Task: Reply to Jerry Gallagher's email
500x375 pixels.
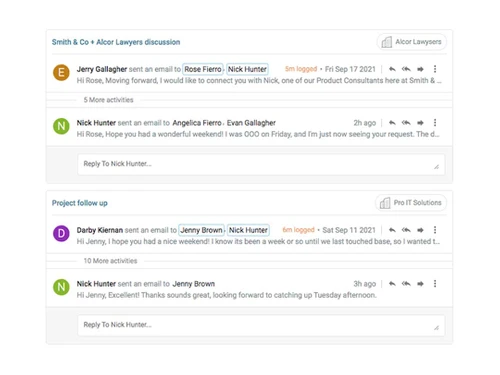Action: tap(392, 69)
